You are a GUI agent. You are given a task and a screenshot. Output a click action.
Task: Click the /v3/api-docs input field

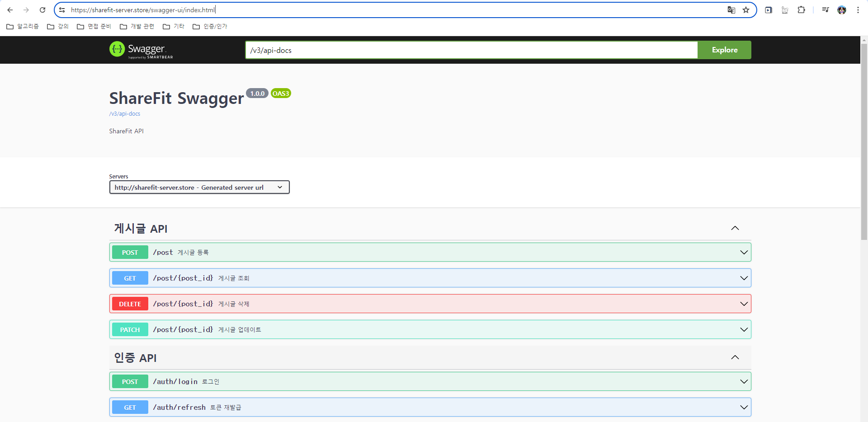pyautogui.click(x=472, y=50)
